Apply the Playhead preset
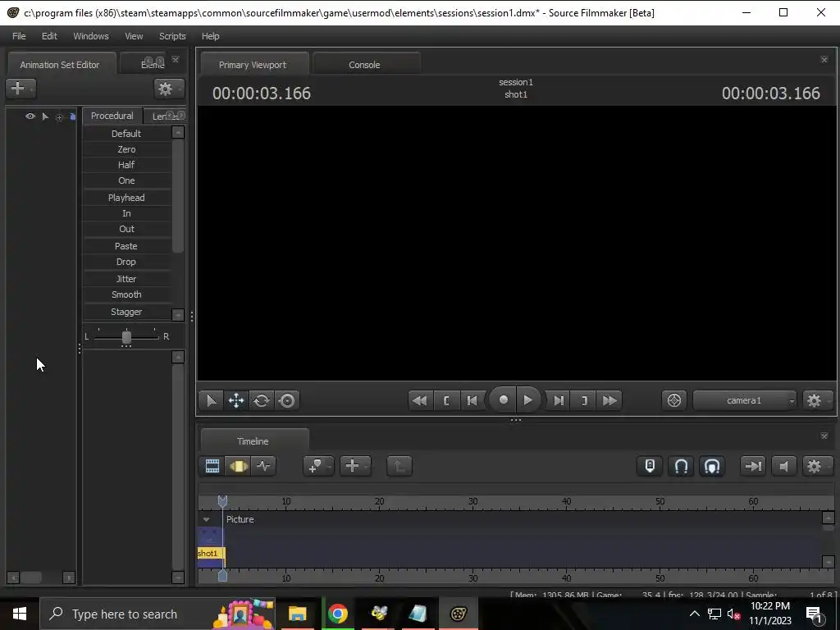The height and width of the screenshot is (630, 840). tap(126, 198)
